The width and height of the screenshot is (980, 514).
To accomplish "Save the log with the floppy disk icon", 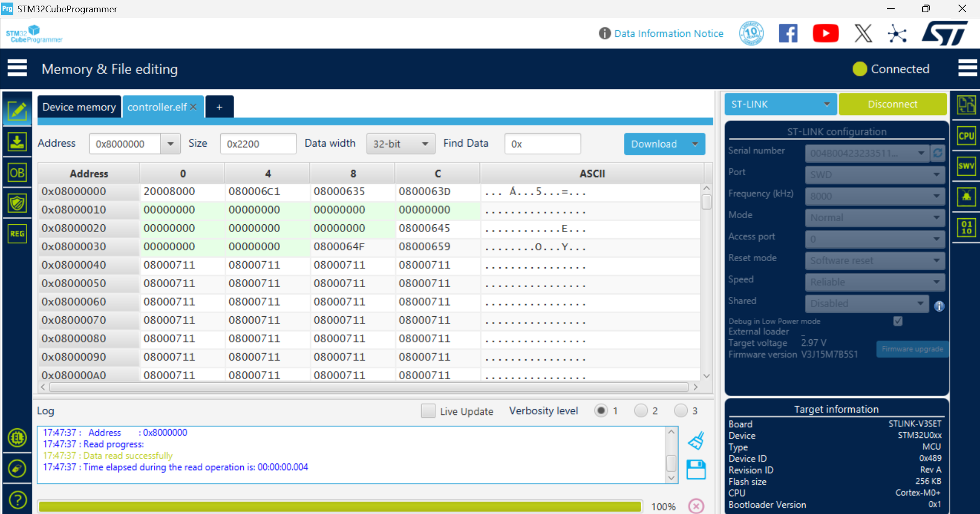I will coord(696,470).
